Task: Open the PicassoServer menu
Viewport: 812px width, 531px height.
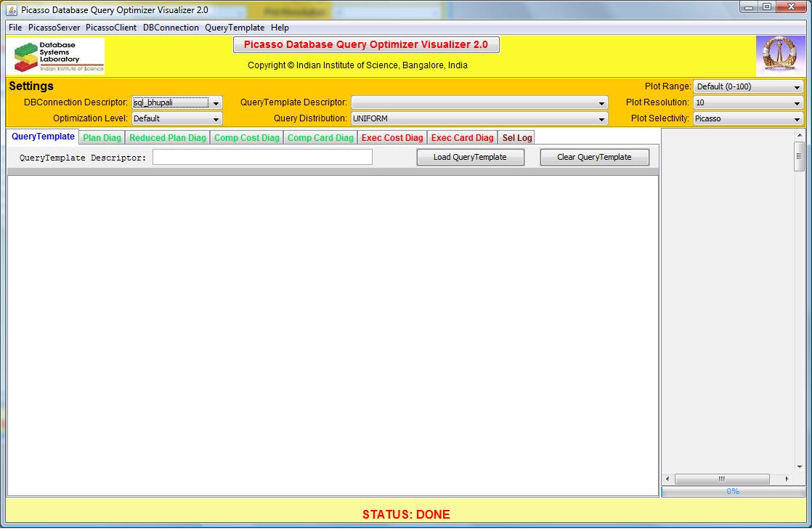Action: pos(54,28)
